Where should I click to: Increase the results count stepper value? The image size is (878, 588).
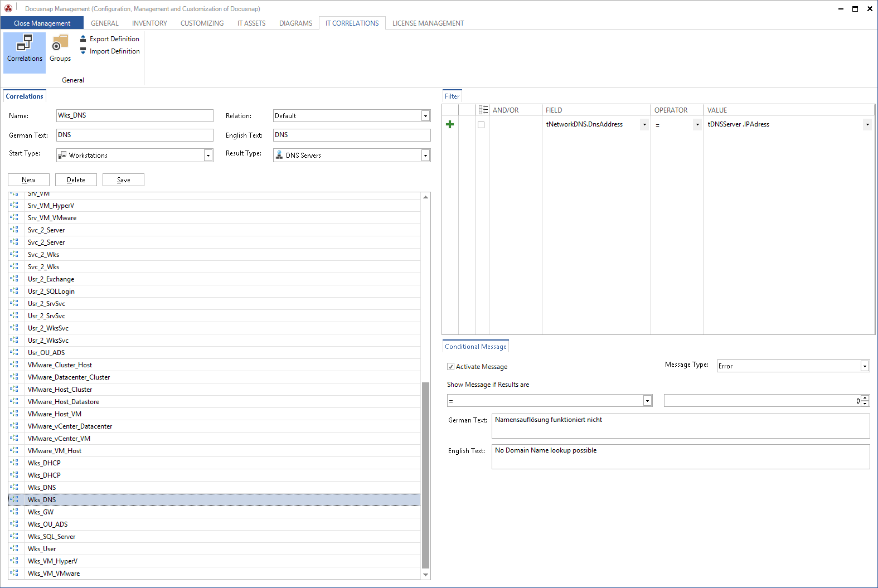(x=865, y=397)
